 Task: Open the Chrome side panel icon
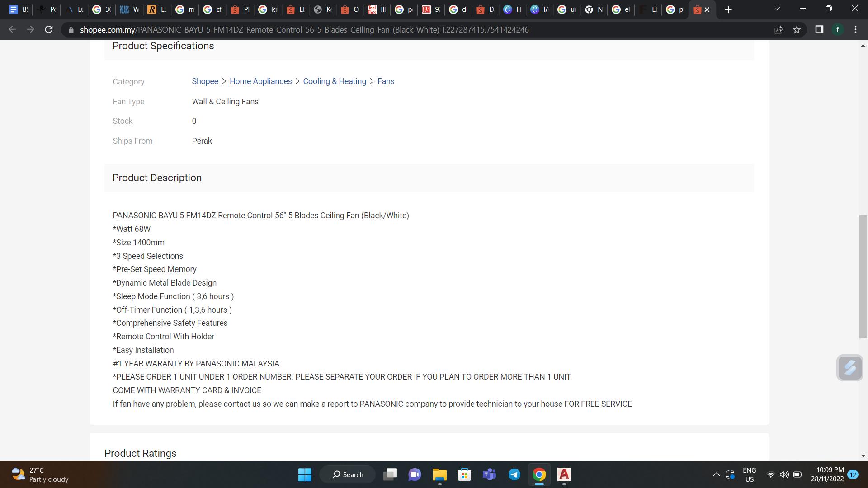pos(819,30)
